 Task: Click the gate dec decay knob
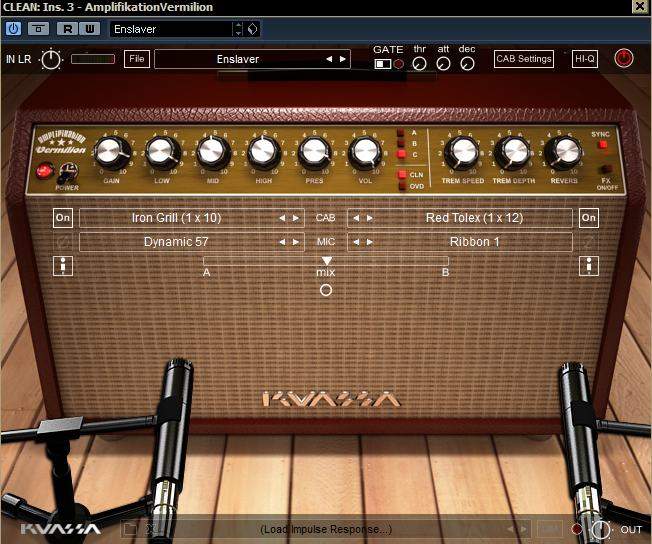pos(467,64)
